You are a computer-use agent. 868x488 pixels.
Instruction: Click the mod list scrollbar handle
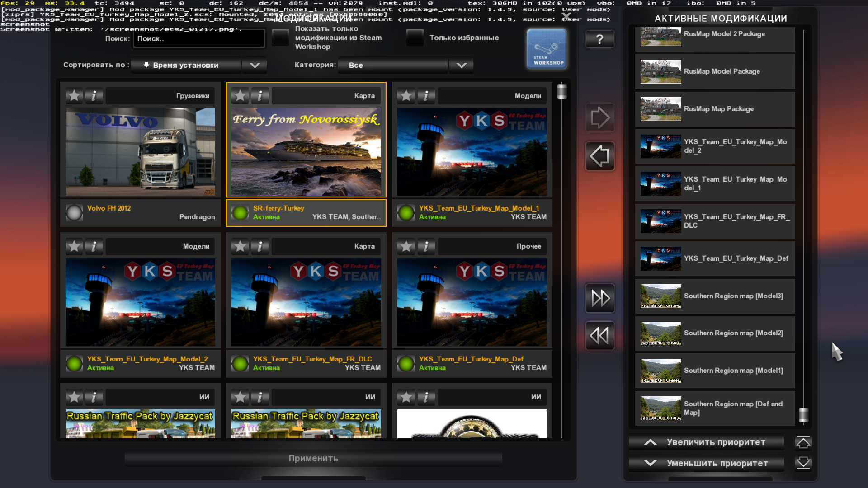pyautogui.click(x=562, y=91)
